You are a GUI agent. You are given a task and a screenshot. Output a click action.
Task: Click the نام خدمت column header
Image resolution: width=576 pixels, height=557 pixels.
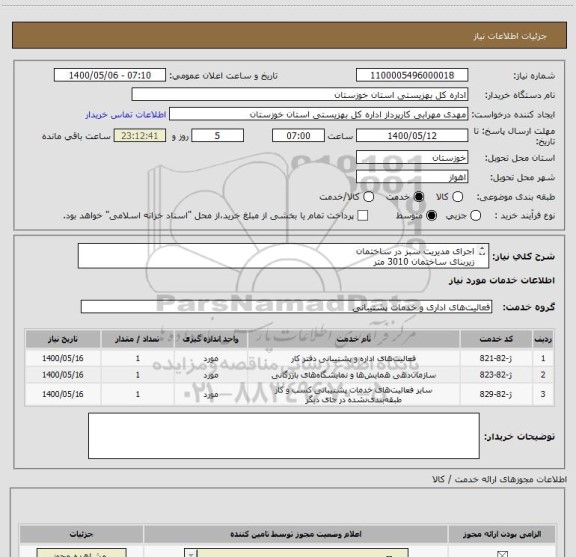click(354, 339)
